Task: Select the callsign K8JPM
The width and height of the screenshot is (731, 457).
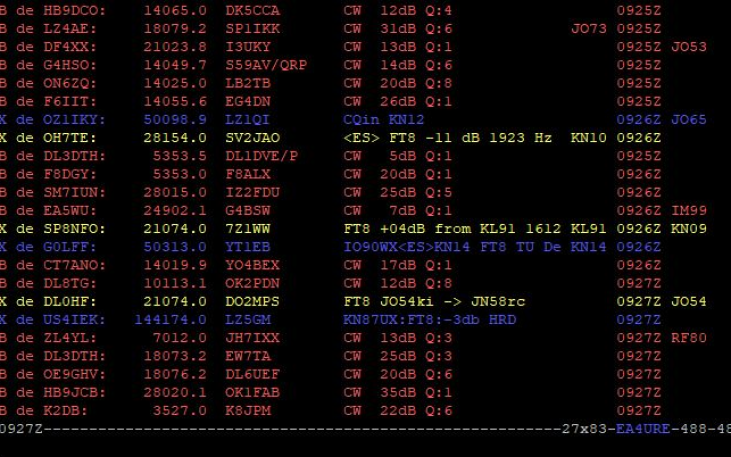Action: [x=248, y=410]
